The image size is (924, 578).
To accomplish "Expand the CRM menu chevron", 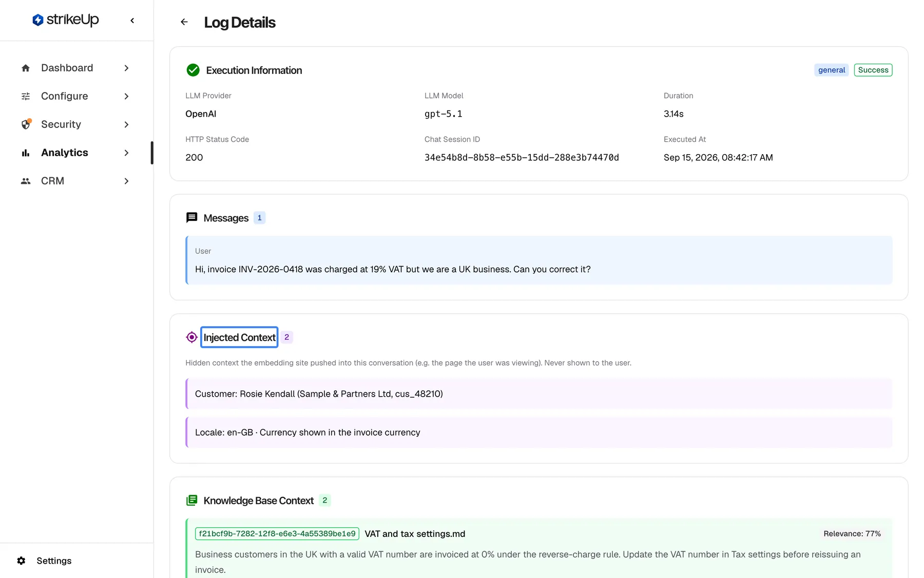I will tap(126, 181).
